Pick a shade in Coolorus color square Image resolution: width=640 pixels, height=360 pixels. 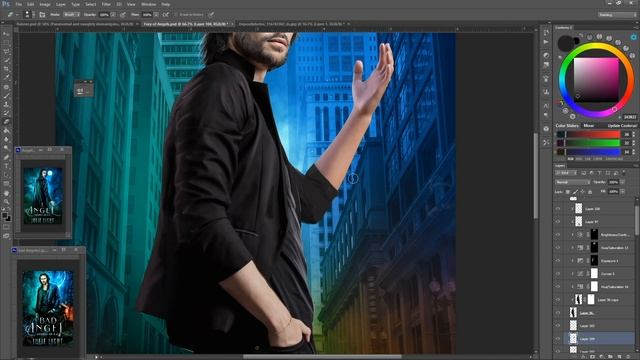point(596,80)
